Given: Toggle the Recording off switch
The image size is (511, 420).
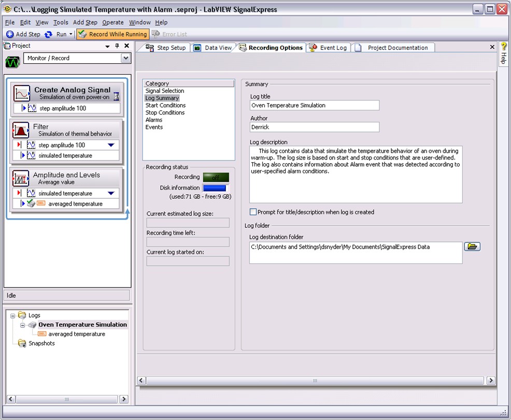Looking at the screenshot, I should point(217,178).
